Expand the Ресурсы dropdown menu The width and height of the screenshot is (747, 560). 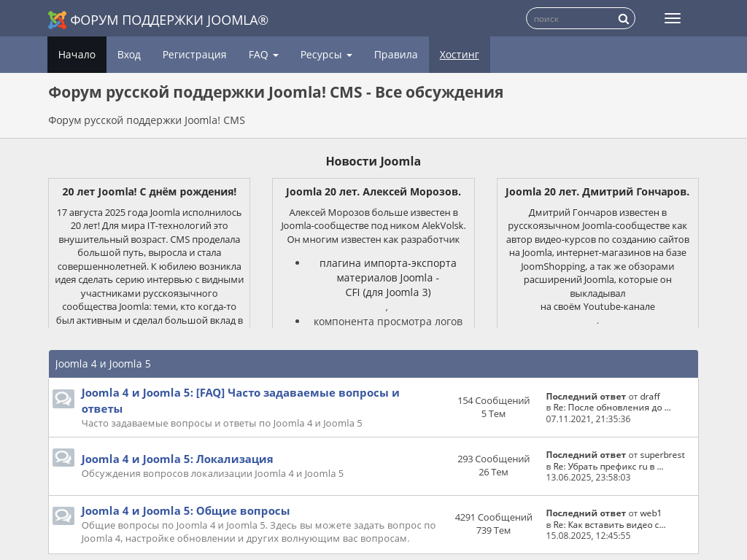pyautogui.click(x=326, y=55)
